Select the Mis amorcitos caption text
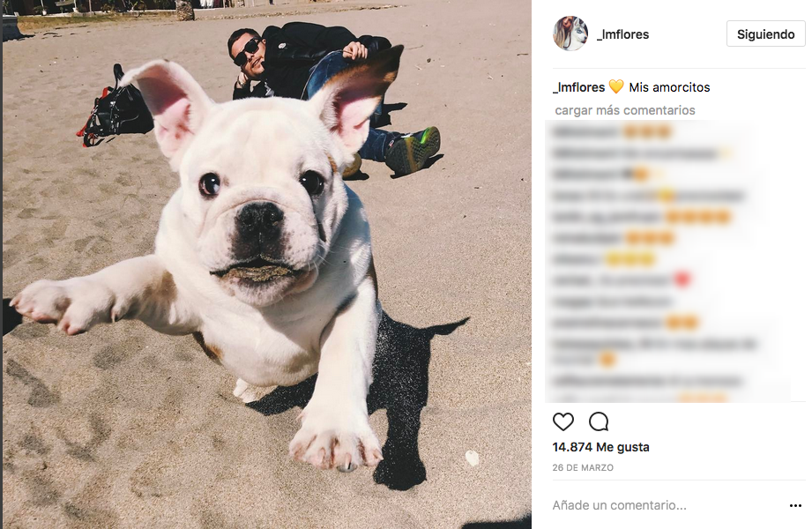The image size is (812, 529). [x=669, y=87]
